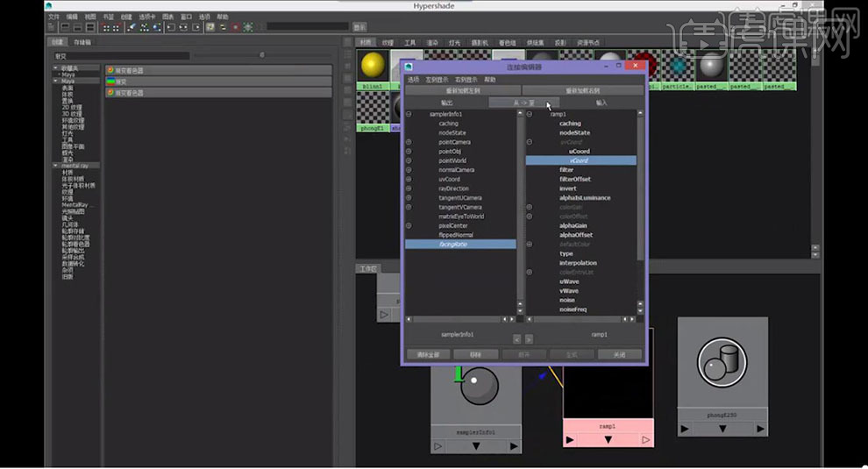The image size is (868, 469).
Task: Click the show previous graph toolbar icon
Action: (x=106, y=27)
